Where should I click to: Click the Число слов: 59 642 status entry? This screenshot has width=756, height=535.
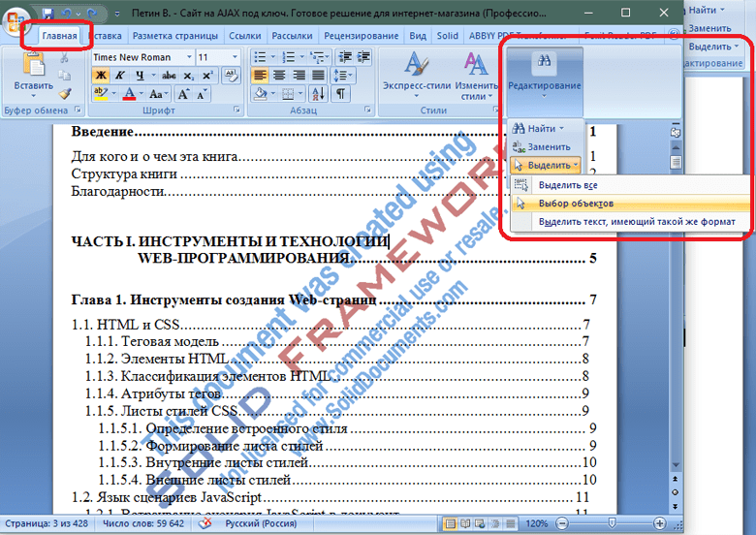point(143,523)
